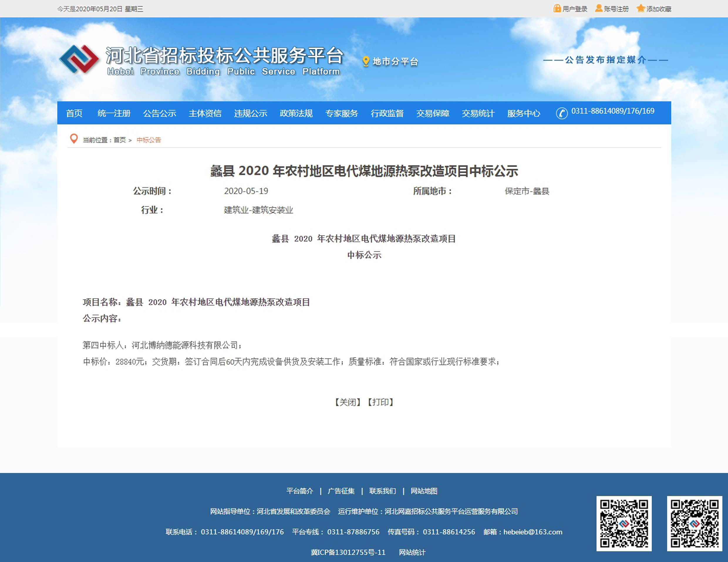The height and width of the screenshot is (562, 728).
Task: Click the 【打印】 print link
Action: click(x=380, y=402)
